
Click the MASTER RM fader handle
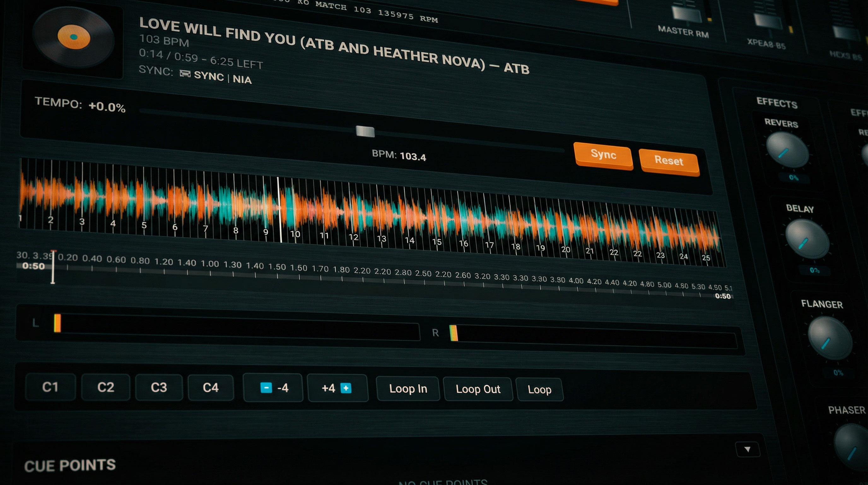click(686, 15)
